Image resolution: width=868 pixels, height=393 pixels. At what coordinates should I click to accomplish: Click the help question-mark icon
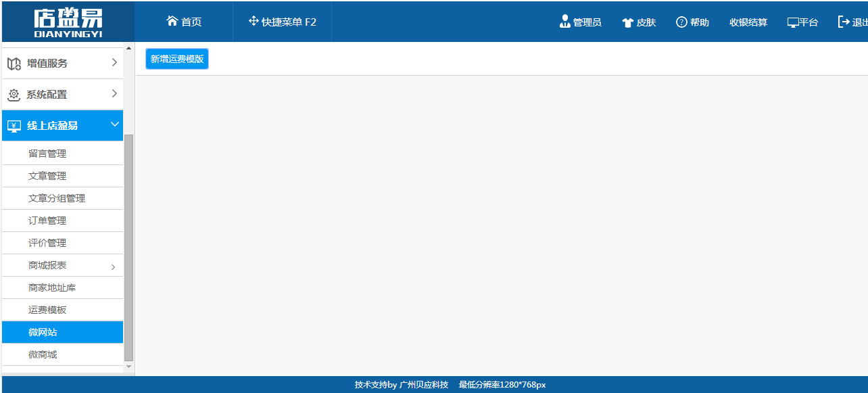[x=681, y=22]
